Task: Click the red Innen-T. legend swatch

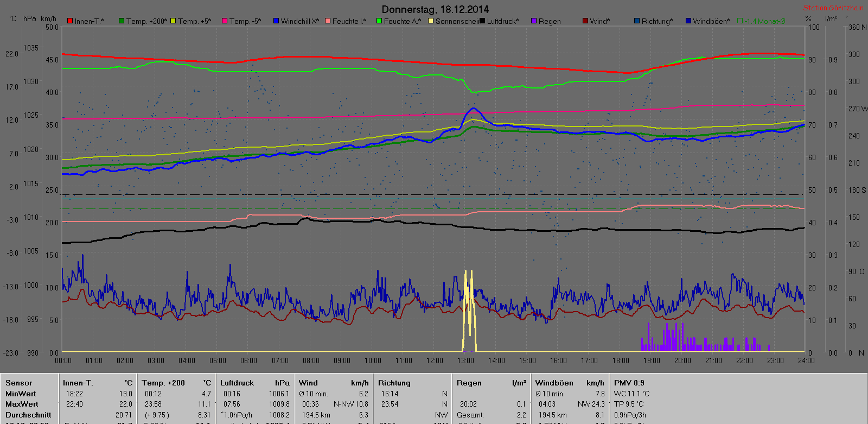Action: 70,21
